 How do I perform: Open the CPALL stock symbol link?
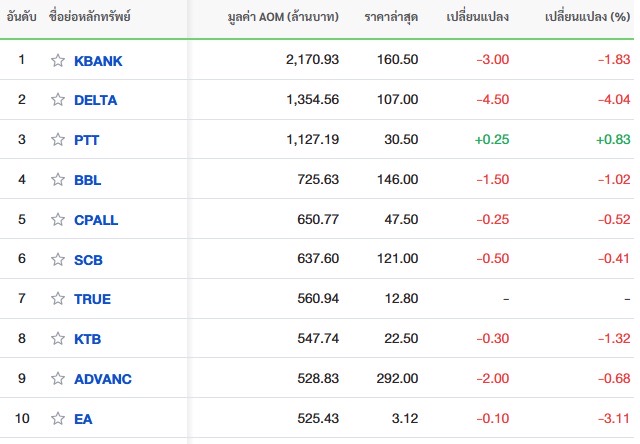[96, 220]
